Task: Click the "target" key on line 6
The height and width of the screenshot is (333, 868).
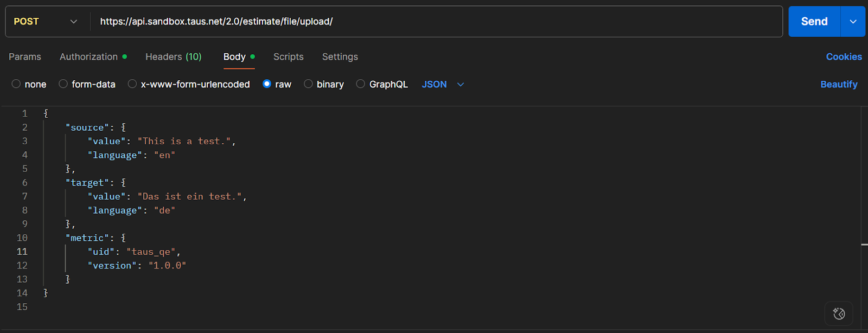Action: [87, 183]
